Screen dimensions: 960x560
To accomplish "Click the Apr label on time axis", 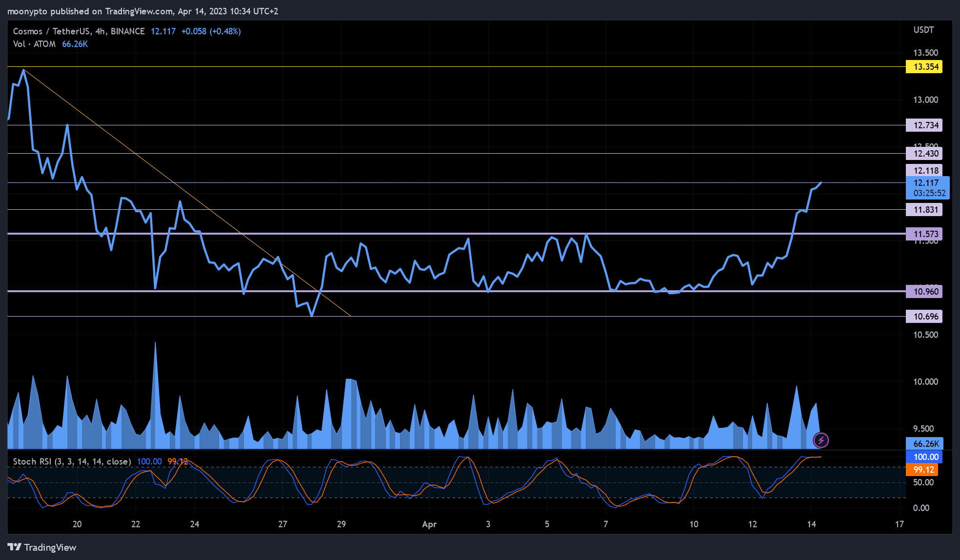I will click(429, 524).
